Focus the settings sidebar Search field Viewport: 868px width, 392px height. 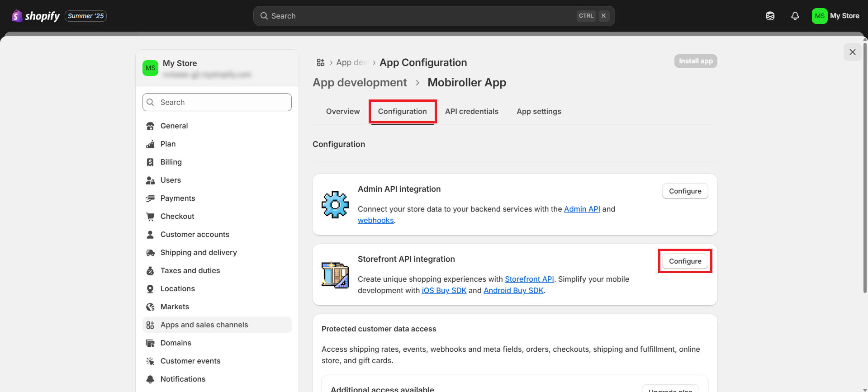click(217, 102)
